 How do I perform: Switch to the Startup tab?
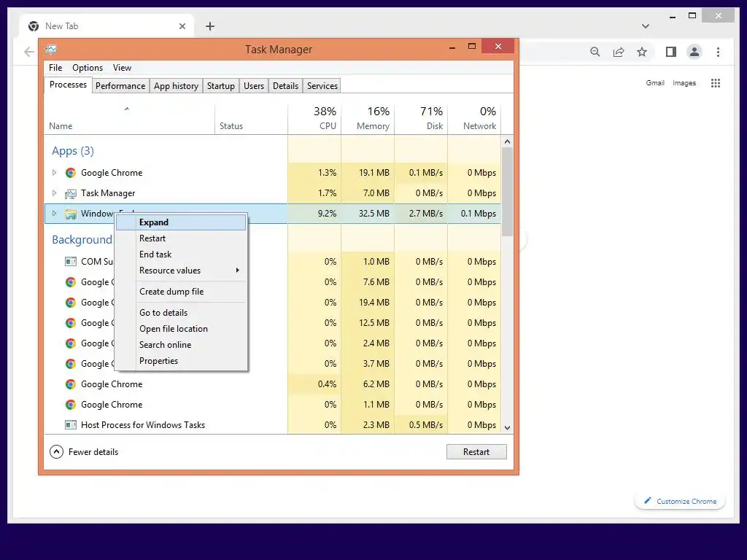tap(220, 86)
